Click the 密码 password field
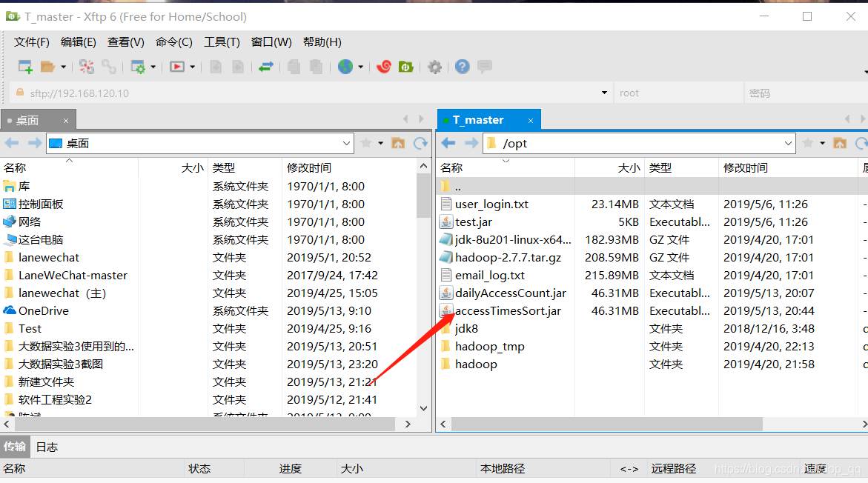Viewport: 868px width, 483px height. [x=806, y=93]
